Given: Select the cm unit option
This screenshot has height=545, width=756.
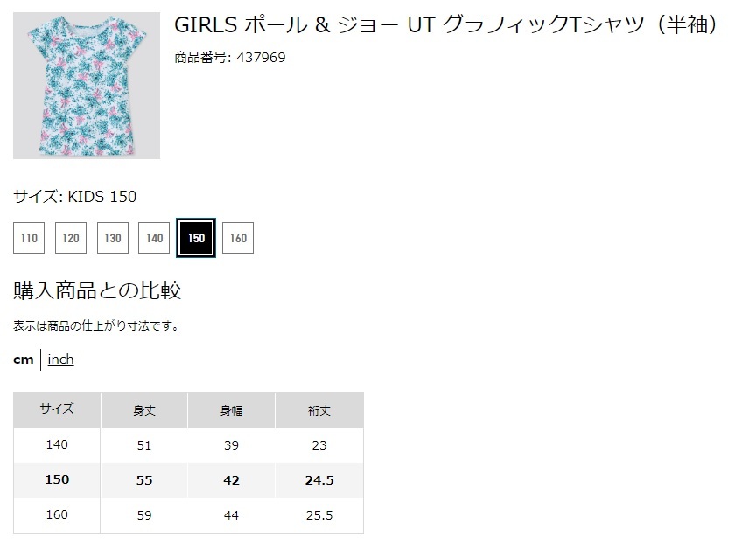Looking at the screenshot, I should click(24, 360).
